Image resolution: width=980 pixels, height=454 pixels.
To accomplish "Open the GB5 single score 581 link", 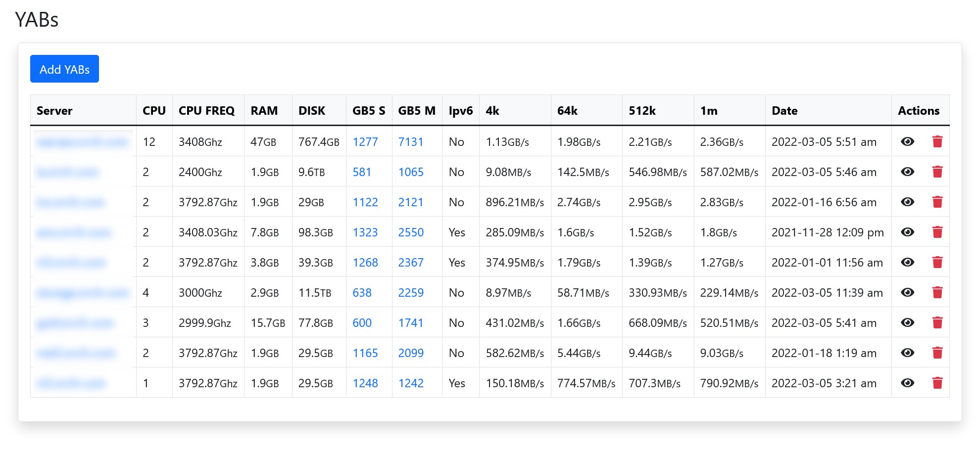I will click(362, 172).
